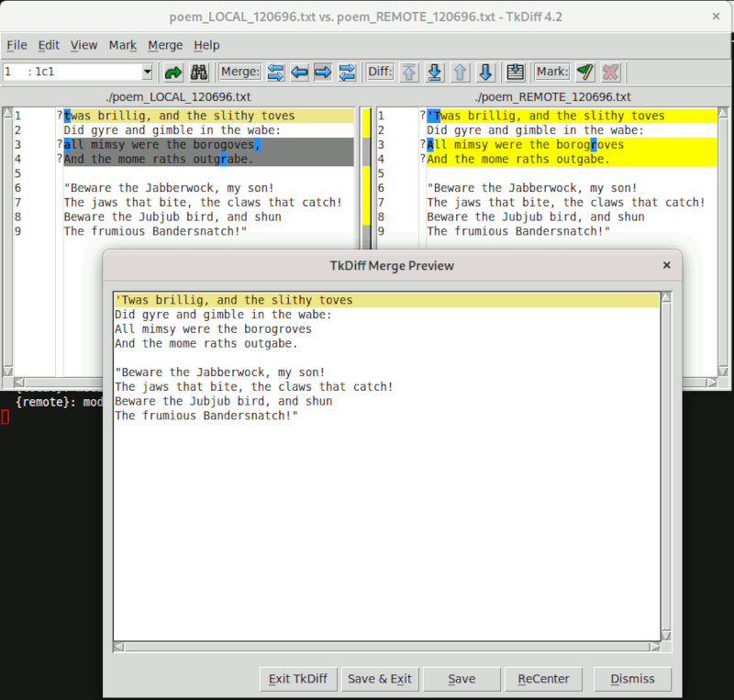Go to the next diff arrow

tap(485, 72)
